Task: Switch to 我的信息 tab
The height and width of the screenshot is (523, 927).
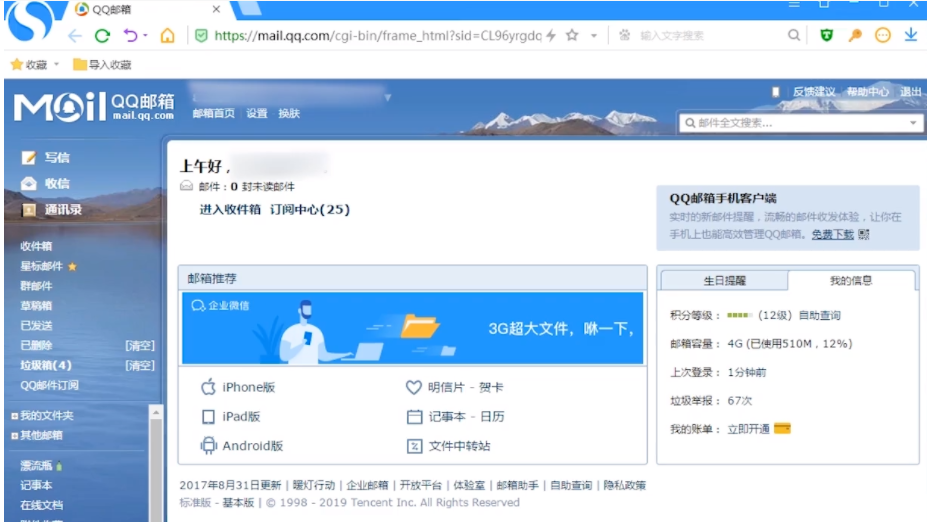Action: (851, 281)
